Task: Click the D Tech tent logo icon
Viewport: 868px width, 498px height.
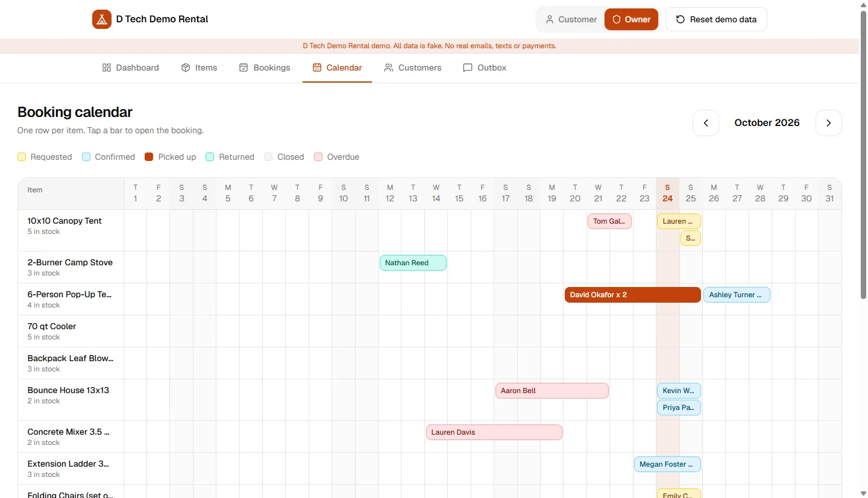Action: click(102, 19)
